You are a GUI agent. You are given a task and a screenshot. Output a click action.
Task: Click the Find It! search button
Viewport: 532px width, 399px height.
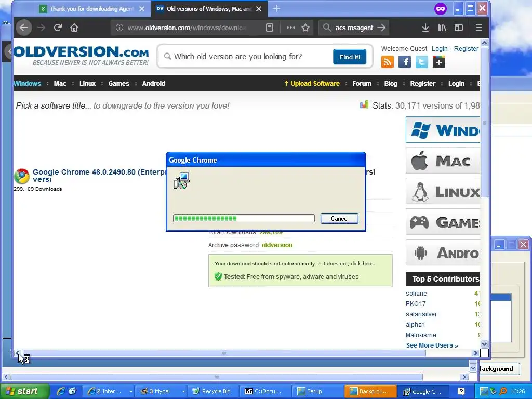(x=350, y=57)
